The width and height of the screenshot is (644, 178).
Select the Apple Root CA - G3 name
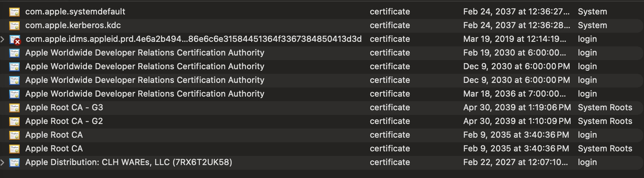pyautogui.click(x=64, y=108)
